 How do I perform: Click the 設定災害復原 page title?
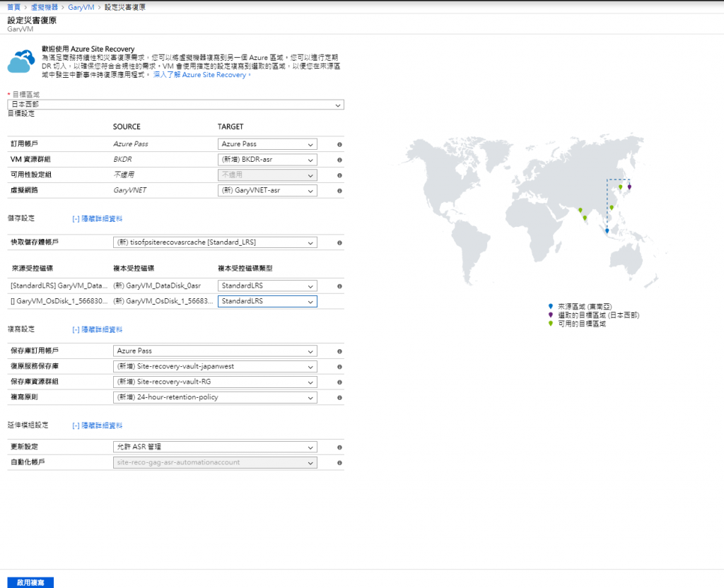coord(32,20)
